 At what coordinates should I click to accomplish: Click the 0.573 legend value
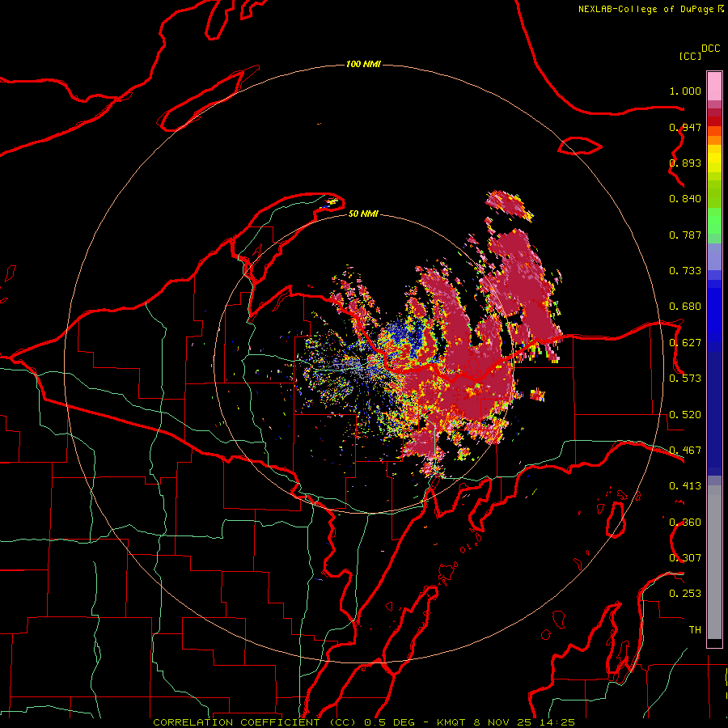[x=685, y=379]
